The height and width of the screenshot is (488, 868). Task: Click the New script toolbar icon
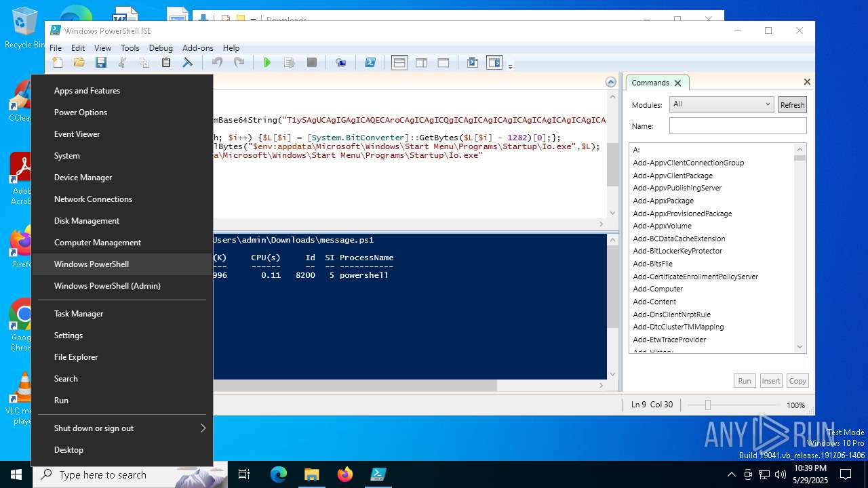[x=58, y=63]
